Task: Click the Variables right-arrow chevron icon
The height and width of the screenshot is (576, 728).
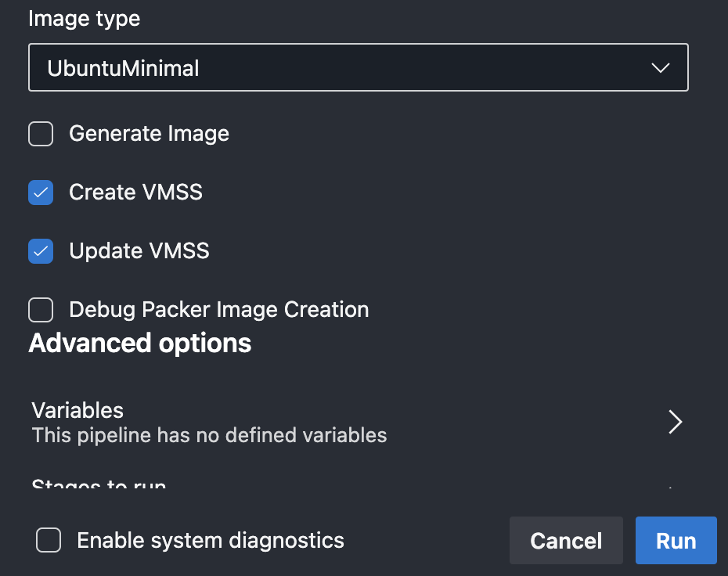Action: pyautogui.click(x=674, y=421)
